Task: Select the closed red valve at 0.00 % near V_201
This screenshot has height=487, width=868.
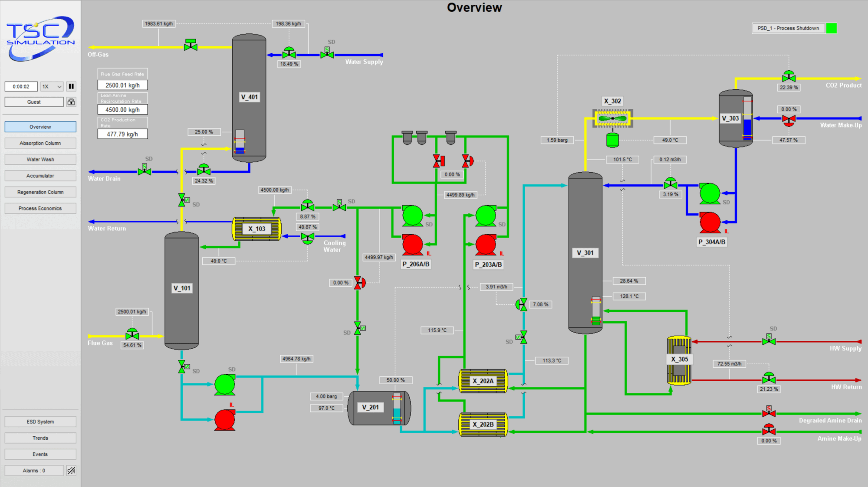Action: tap(360, 283)
